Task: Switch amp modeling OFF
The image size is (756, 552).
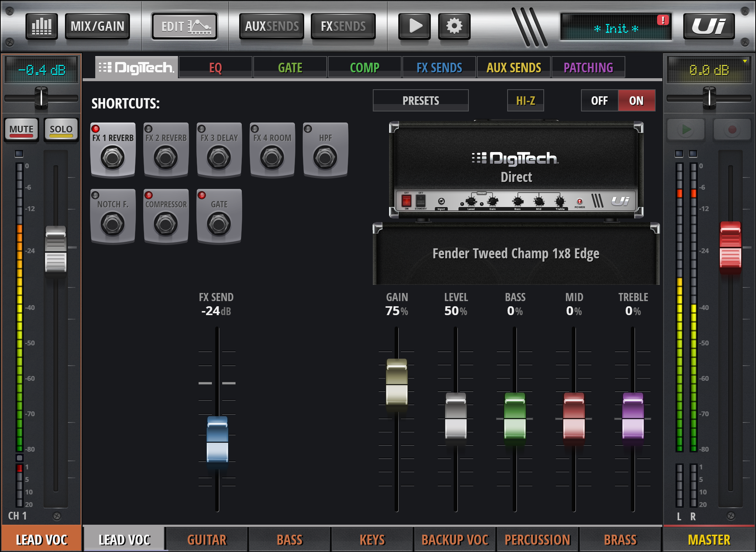Action: [599, 100]
